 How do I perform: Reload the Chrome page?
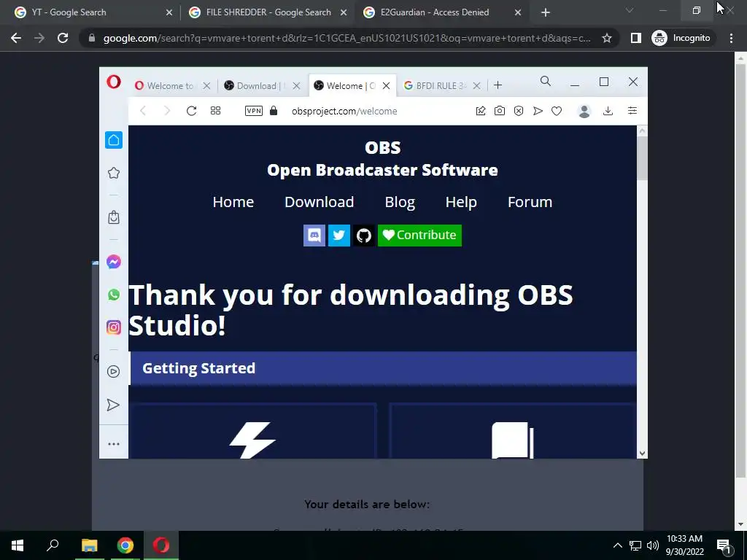[x=63, y=38]
